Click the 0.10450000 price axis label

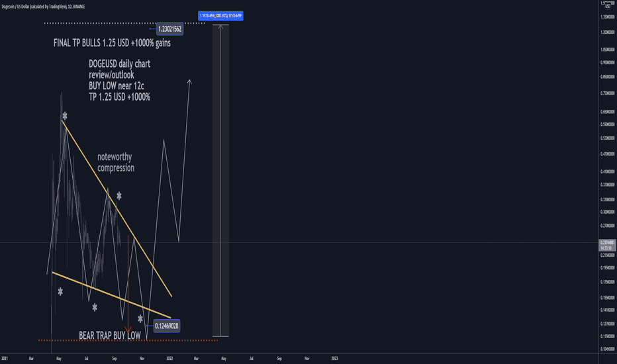tap(608, 349)
